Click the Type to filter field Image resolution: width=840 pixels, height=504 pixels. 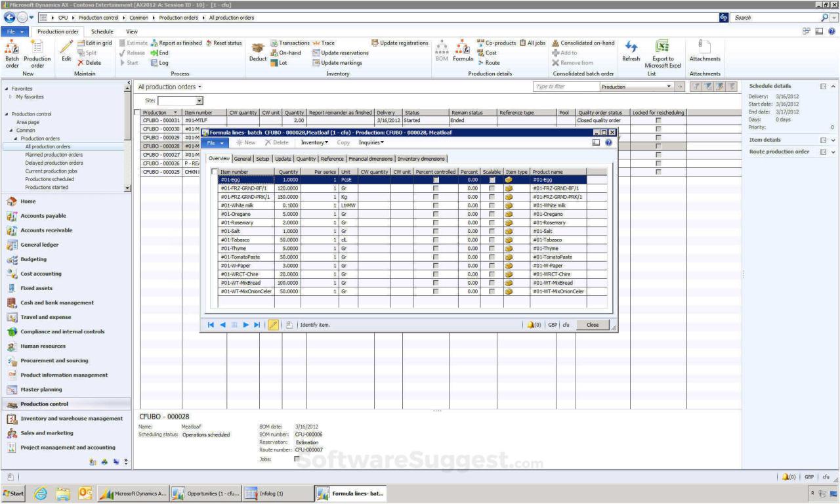tap(565, 87)
